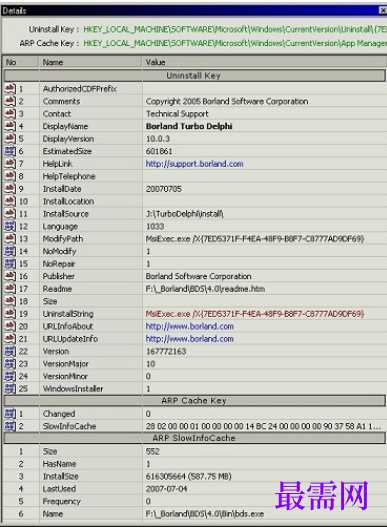The image size is (387, 527).
Task: Click the string icon beside URLInfoAbout
Action: [x=10, y=326]
